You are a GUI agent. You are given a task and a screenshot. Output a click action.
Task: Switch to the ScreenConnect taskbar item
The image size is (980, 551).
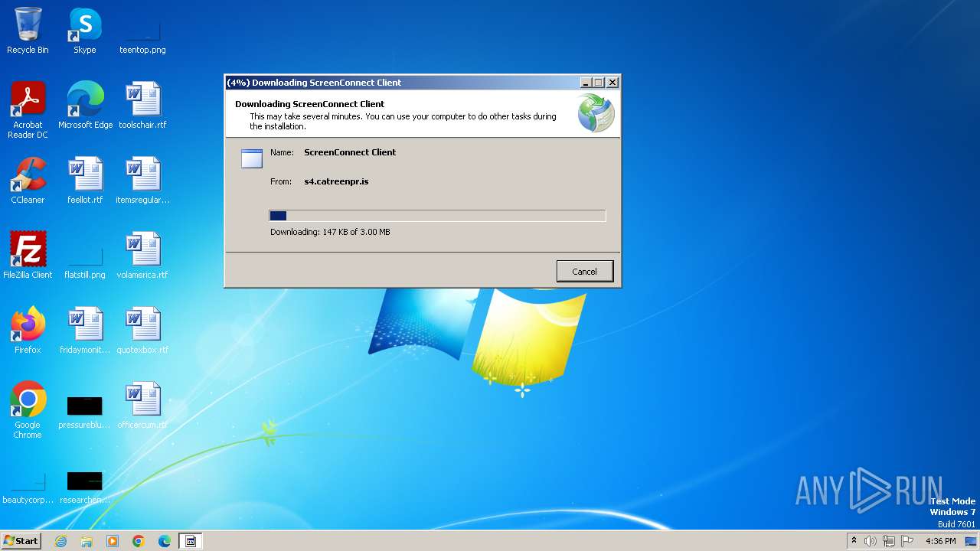pyautogui.click(x=191, y=541)
